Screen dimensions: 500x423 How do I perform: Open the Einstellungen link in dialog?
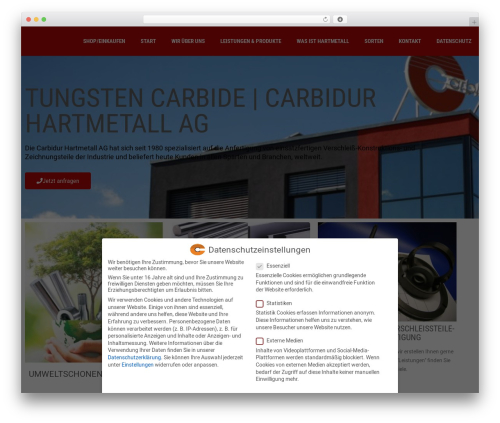pos(137,365)
